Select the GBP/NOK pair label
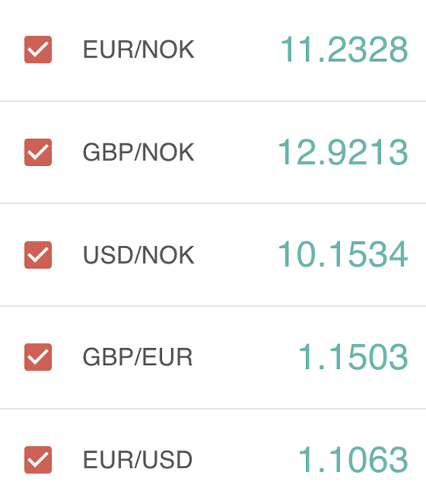The height and width of the screenshot is (504, 426). pos(139,152)
